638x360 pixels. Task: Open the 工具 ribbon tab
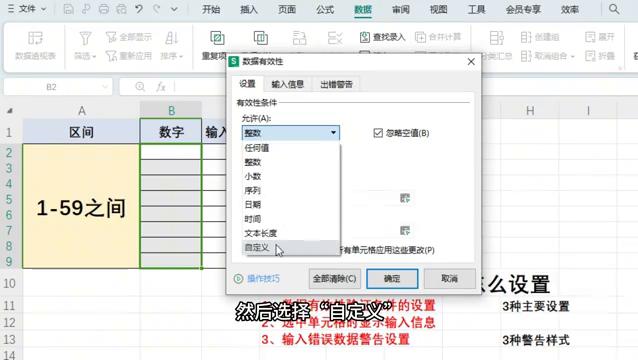[476, 9]
